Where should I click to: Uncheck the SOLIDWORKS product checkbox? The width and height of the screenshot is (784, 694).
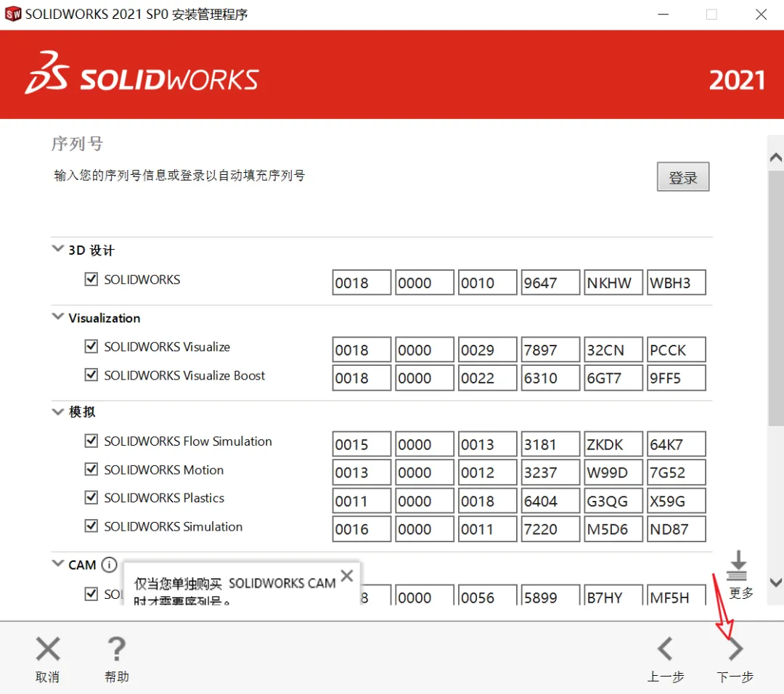[91, 279]
